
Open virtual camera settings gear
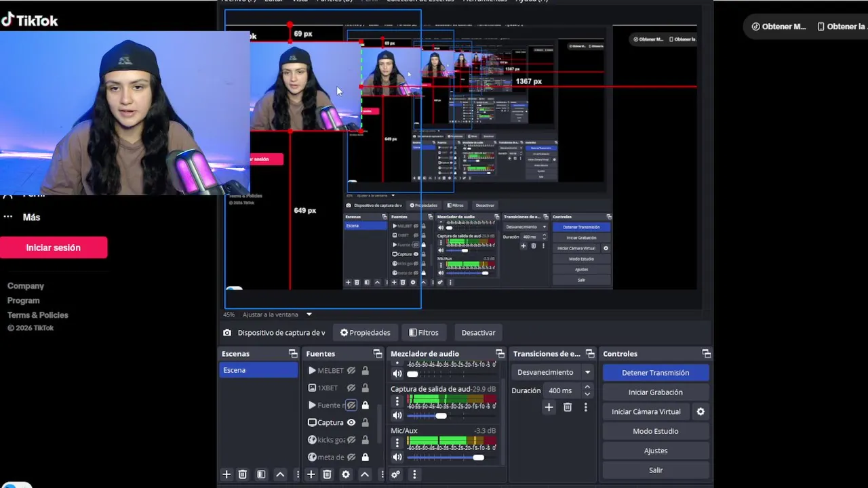click(701, 411)
